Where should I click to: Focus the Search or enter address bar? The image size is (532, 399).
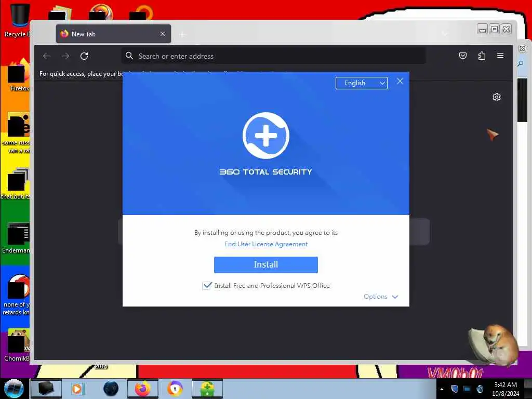tap(273, 56)
